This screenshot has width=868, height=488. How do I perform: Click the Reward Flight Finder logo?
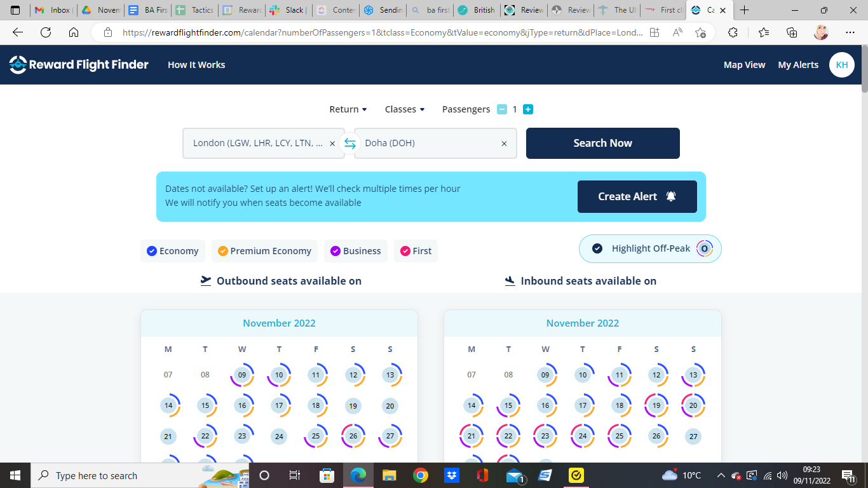point(79,65)
